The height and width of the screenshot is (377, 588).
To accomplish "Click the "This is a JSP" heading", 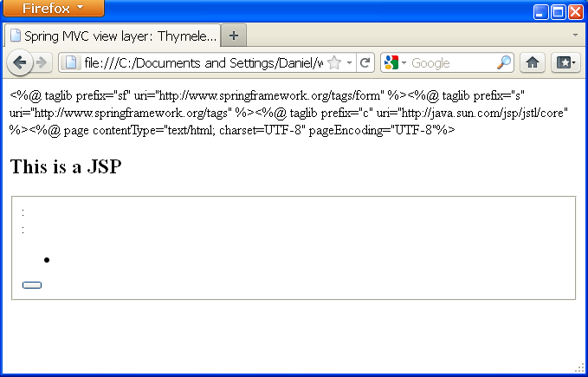I will (66, 166).
